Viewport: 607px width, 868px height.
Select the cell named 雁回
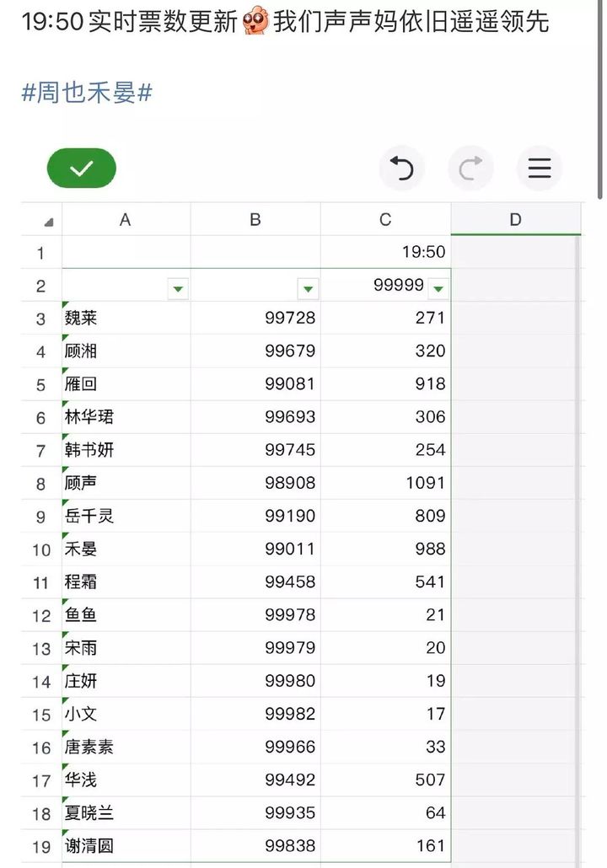(x=126, y=383)
